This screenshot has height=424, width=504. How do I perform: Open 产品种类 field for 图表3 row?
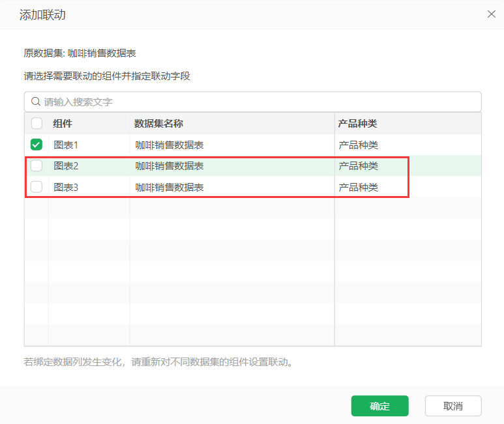(x=358, y=187)
